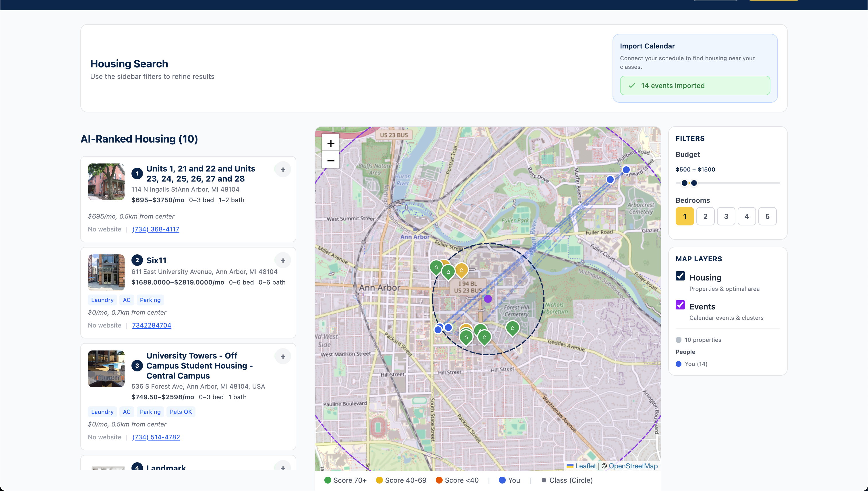Zoom in on the map
This screenshot has height=491, width=868.
point(330,143)
